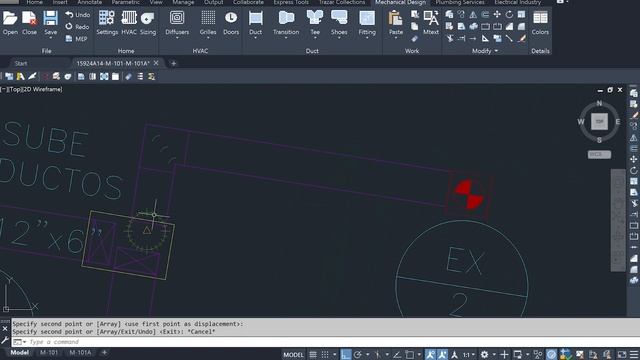The height and width of the screenshot is (360, 640).
Task: Click the Model layout tab button
Action: [20, 353]
